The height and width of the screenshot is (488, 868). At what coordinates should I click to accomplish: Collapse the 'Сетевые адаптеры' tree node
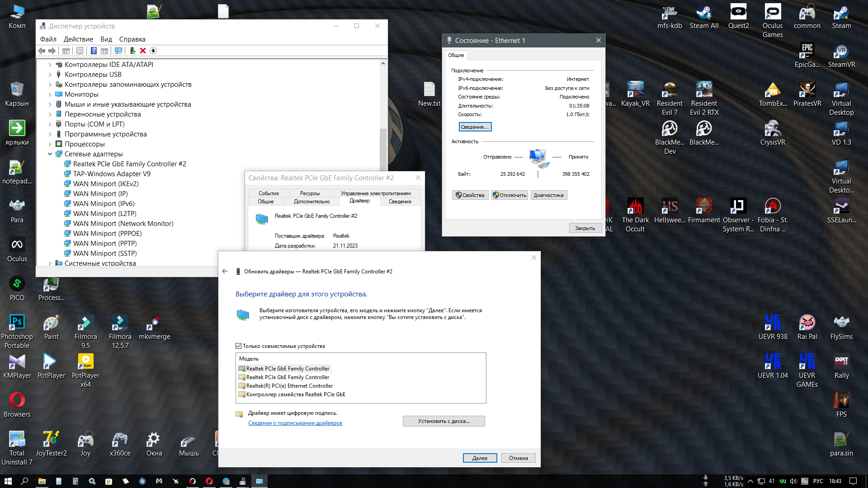50,154
